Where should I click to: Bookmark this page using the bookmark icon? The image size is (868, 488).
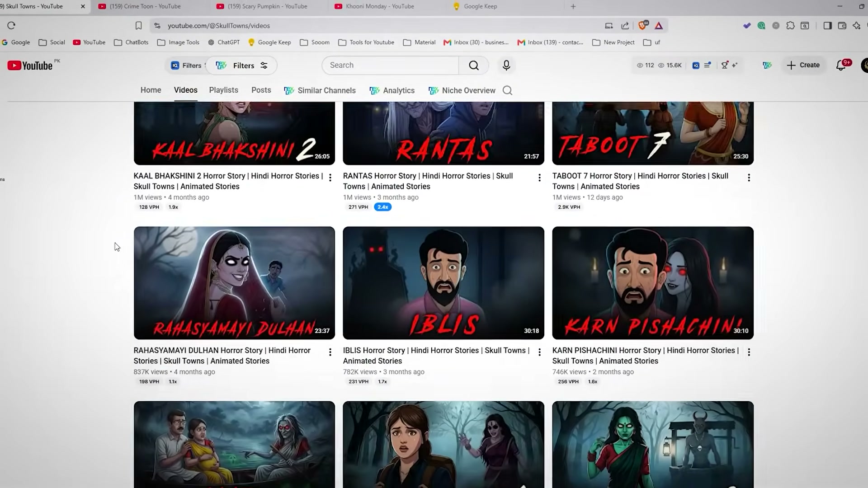(x=139, y=26)
